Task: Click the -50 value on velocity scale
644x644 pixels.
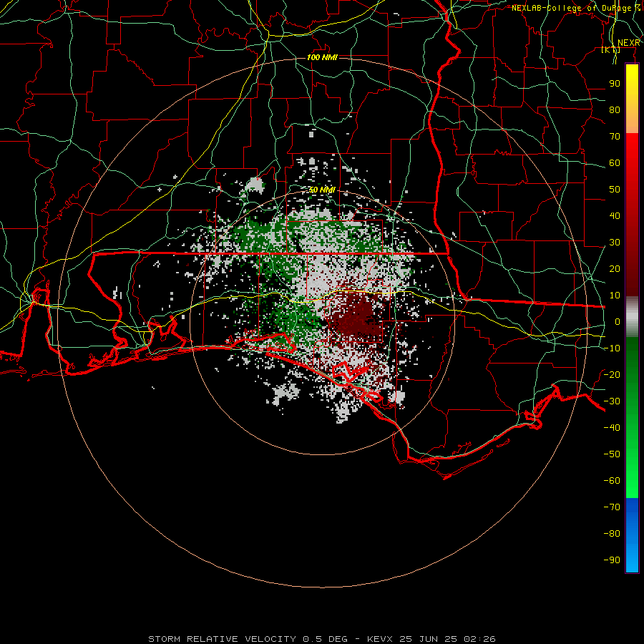Action: point(612,454)
